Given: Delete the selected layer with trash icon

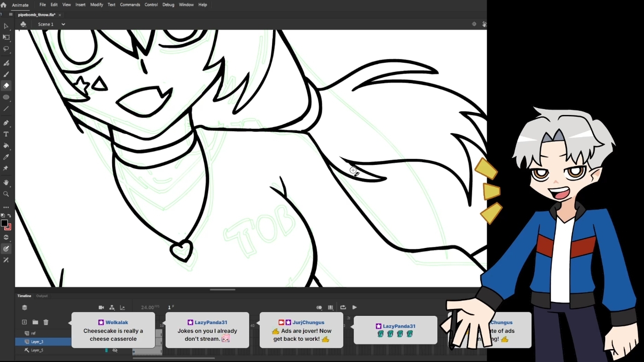Looking at the screenshot, I should pyautogui.click(x=46, y=322).
